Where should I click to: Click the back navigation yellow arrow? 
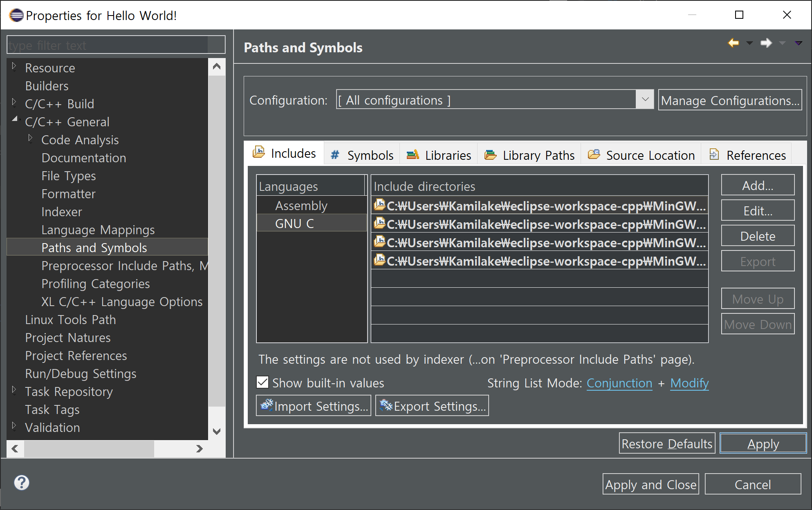point(733,43)
